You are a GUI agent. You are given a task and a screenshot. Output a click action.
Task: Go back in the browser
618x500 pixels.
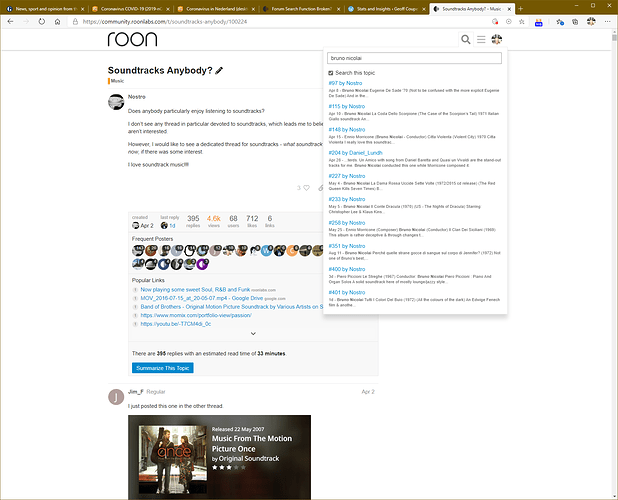tap(11, 22)
